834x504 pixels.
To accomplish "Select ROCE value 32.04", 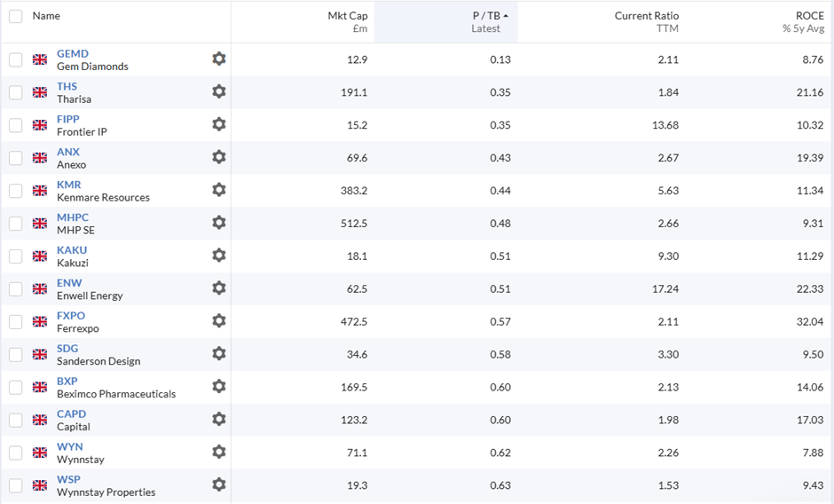I will pyautogui.click(x=810, y=321).
